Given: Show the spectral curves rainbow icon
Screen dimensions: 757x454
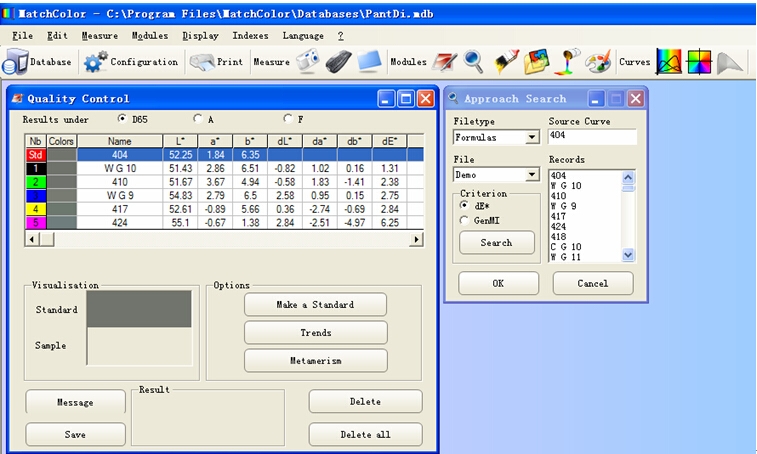Looking at the screenshot, I should tap(669, 62).
